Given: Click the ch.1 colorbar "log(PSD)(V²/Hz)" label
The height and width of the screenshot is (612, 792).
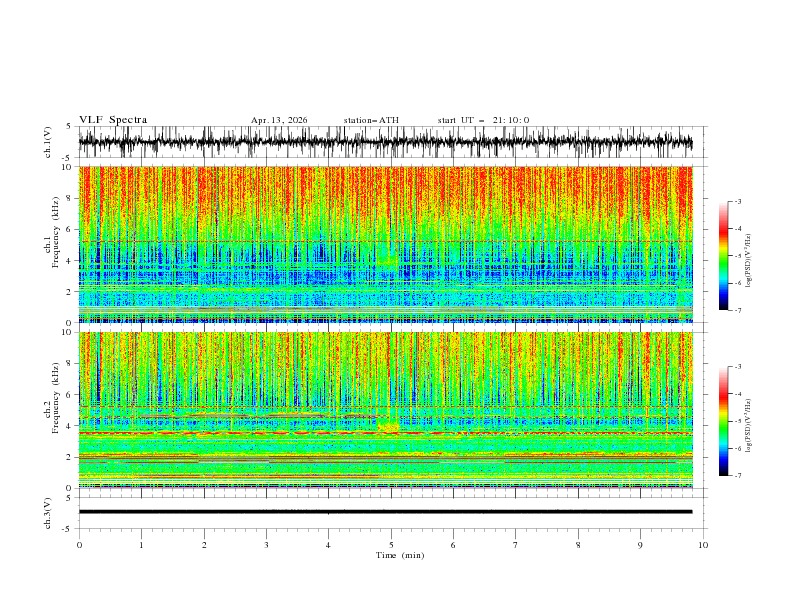Looking at the screenshot, I should (749, 261).
